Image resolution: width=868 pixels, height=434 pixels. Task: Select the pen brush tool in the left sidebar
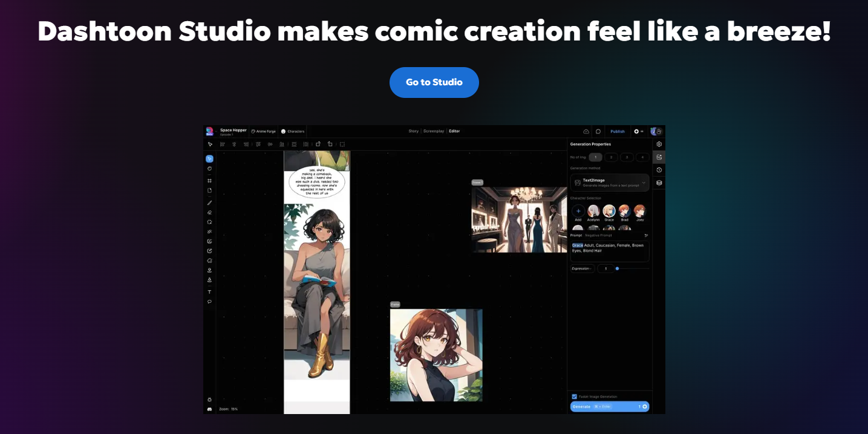pos(209,202)
